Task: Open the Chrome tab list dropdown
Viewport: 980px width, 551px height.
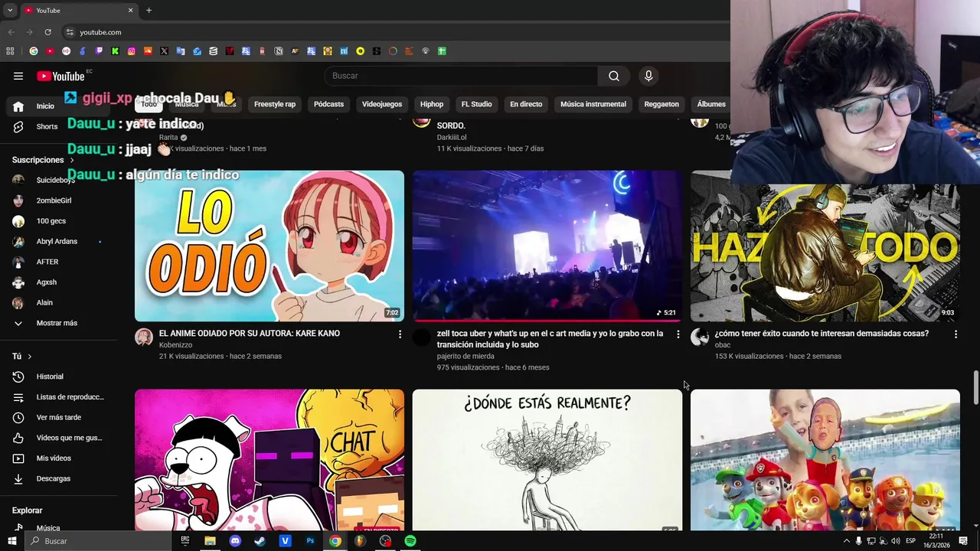Action: pos(10,10)
